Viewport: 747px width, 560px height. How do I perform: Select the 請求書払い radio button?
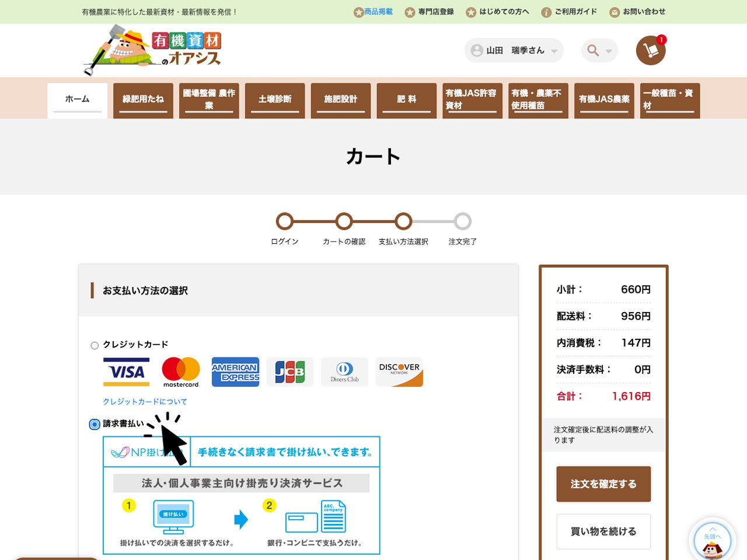click(x=95, y=424)
